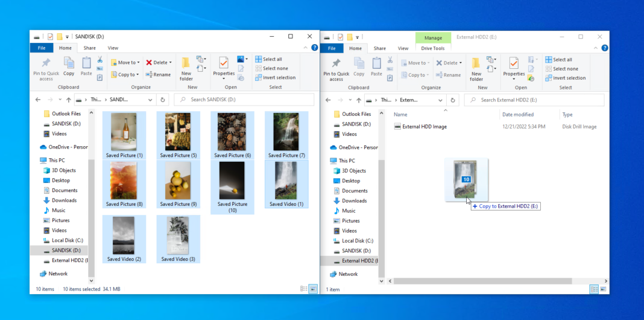Open Properties in the SANDISK window ribbon
The height and width of the screenshot is (320, 644).
(x=224, y=65)
